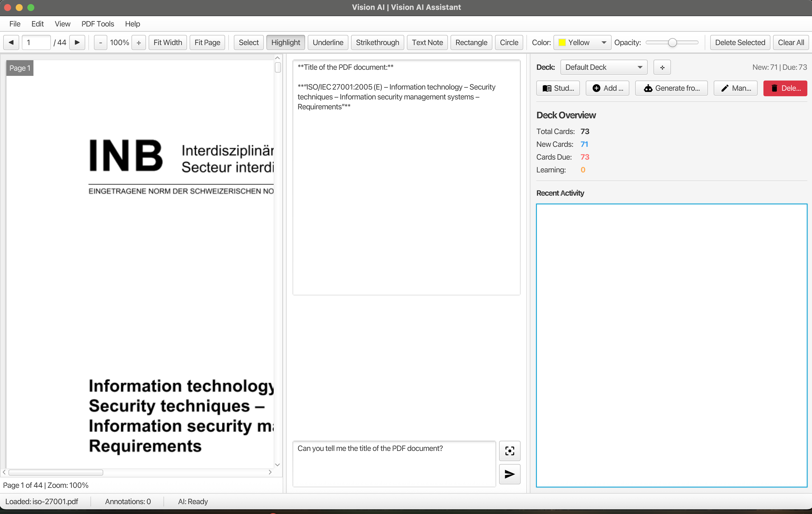Viewport: 812px width, 514px height.
Task: Toggle the Underline annotation tool
Action: click(x=328, y=42)
